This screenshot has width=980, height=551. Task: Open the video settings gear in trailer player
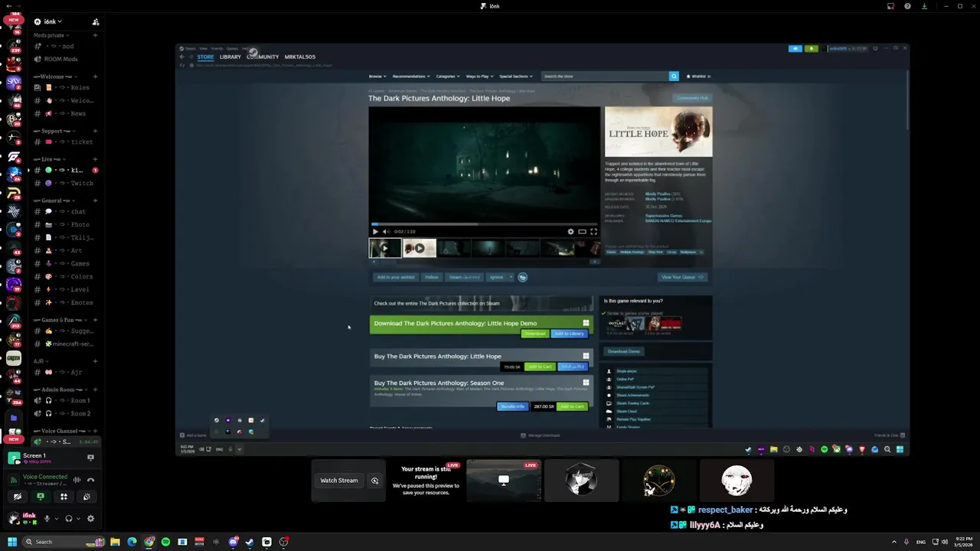click(x=570, y=231)
